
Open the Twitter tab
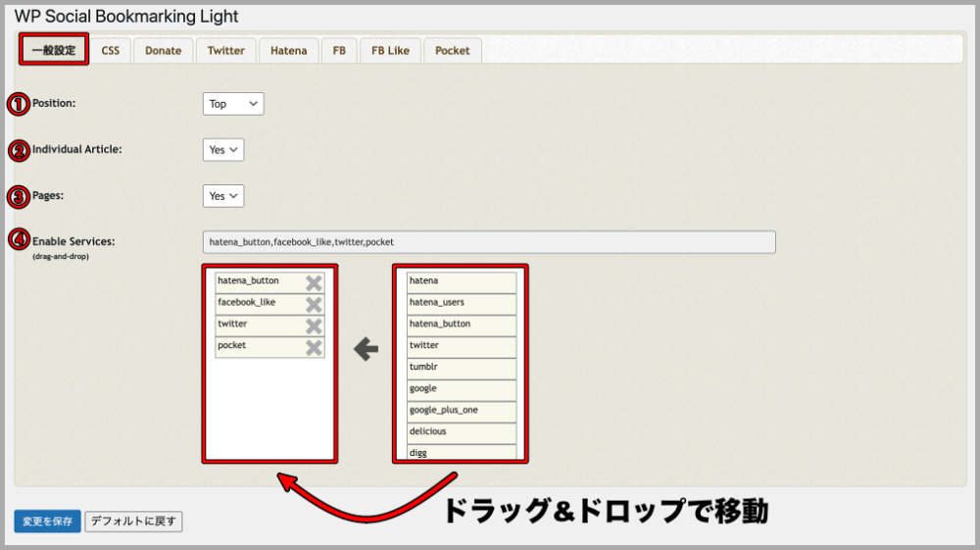[x=226, y=51]
